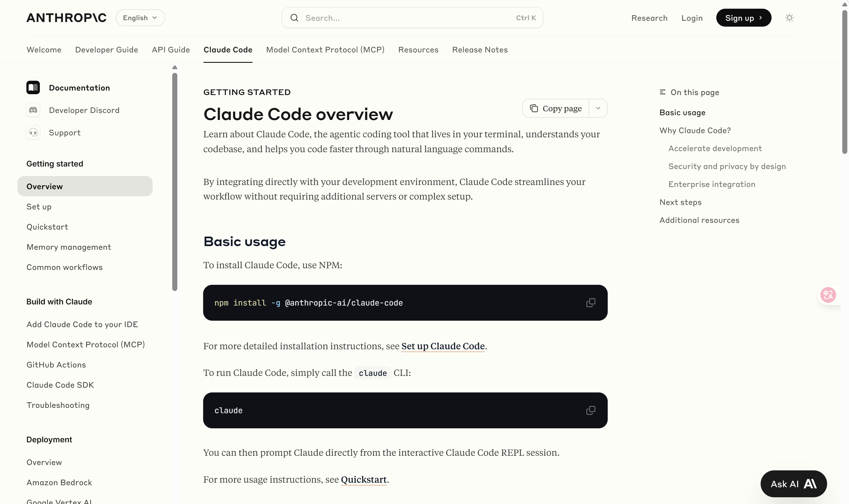Click the Developer Discord icon
Image resolution: width=849 pixels, height=504 pixels.
(x=33, y=110)
